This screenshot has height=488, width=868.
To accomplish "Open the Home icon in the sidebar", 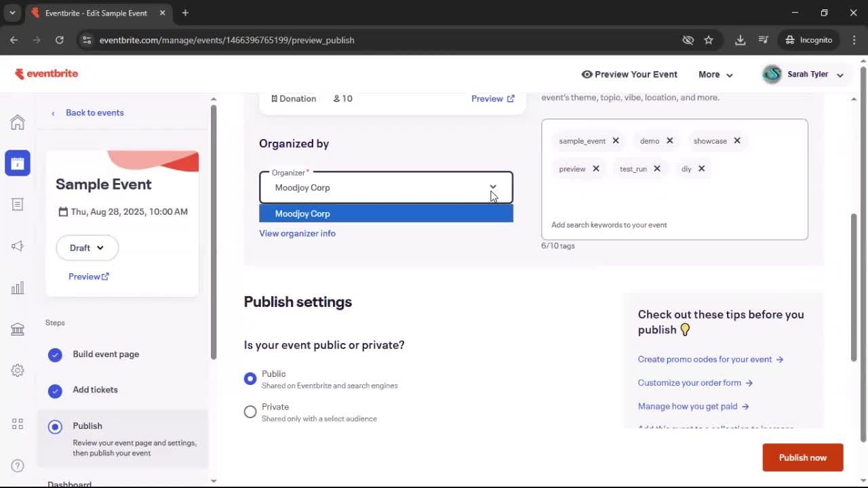I will tap(18, 122).
